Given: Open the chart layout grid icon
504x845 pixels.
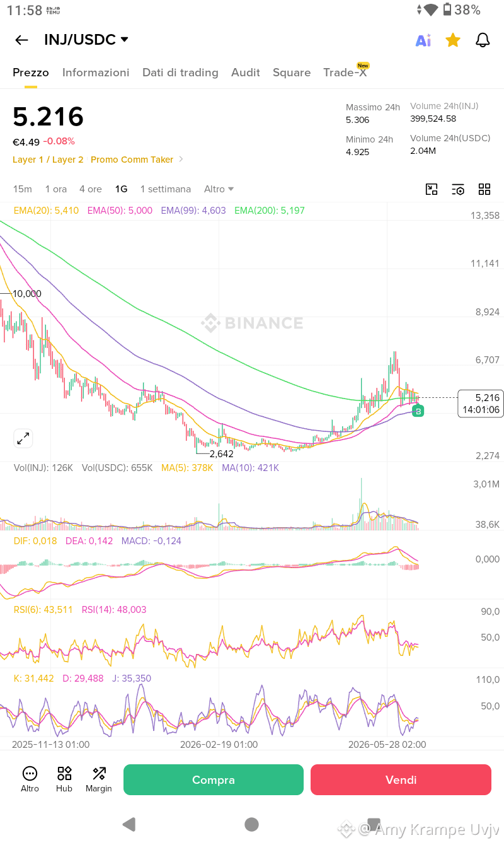Looking at the screenshot, I should click(484, 189).
